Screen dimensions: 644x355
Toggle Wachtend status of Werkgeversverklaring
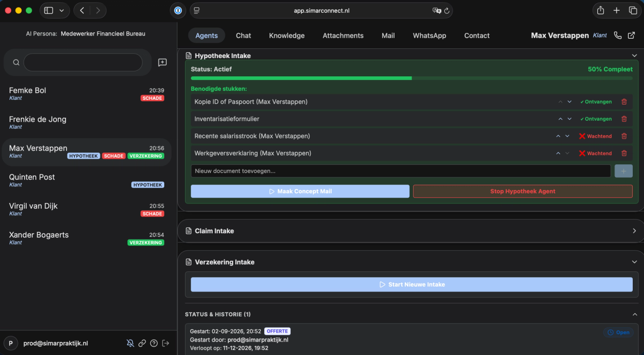[596, 153]
